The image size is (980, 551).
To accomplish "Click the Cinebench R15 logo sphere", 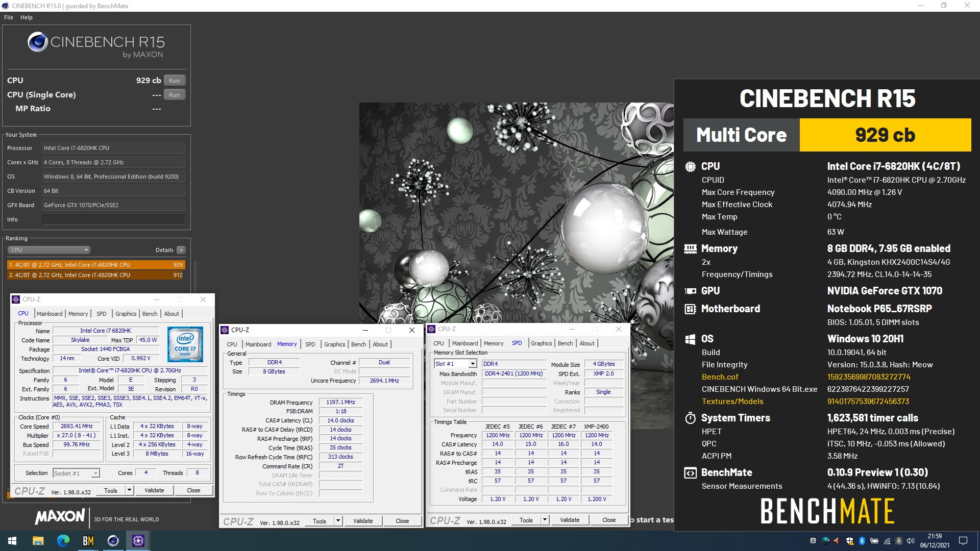I will pos(38,42).
